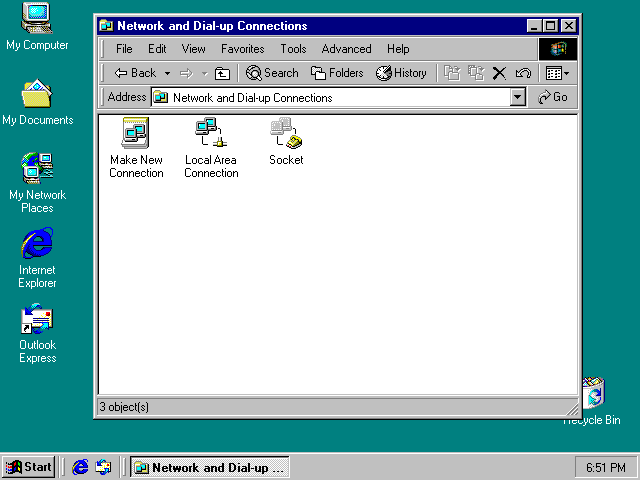Screen dimensions: 640x480
Task: Launch Outlook Express from Quick Launch
Action: (x=103, y=467)
